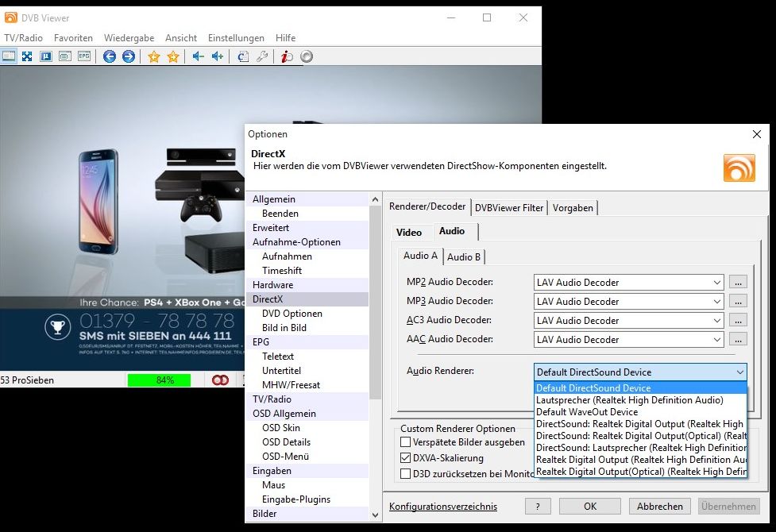This screenshot has height=532, width=776.
Task: Click the volume up speaker icon
Action: pyautogui.click(x=217, y=56)
